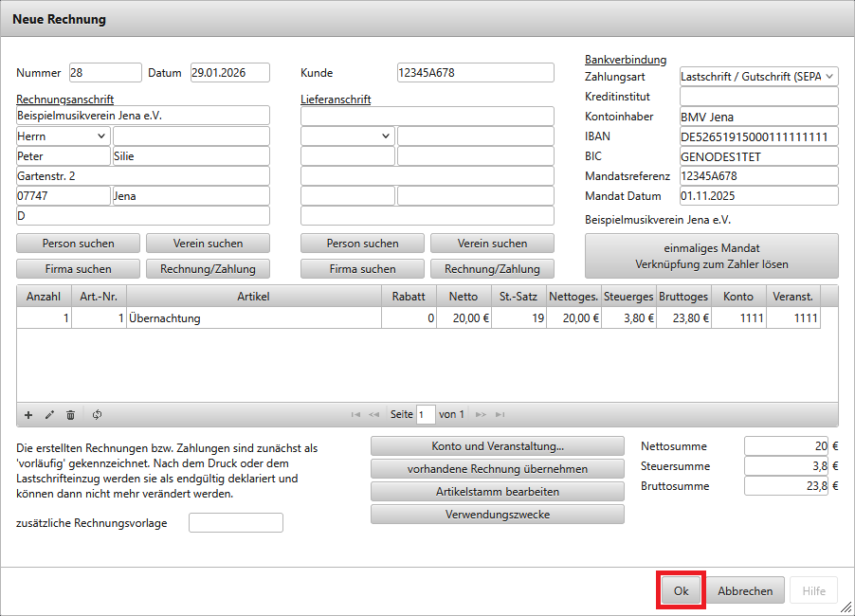
Task: Click the Artikelstamm bearbeiten button
Action: (497, 492)
